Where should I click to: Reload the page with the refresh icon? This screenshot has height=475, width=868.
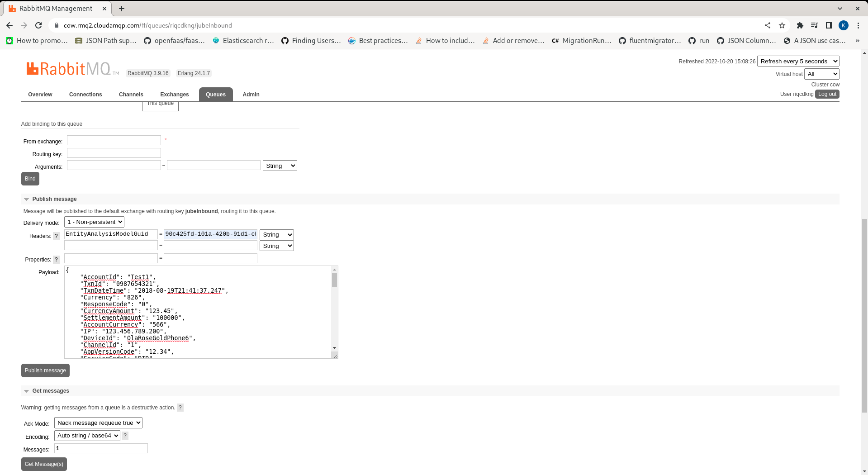(38, 25)
